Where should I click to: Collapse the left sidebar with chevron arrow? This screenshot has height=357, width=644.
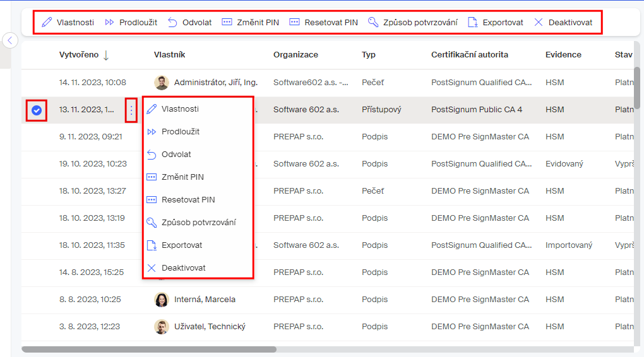(10, 41)
